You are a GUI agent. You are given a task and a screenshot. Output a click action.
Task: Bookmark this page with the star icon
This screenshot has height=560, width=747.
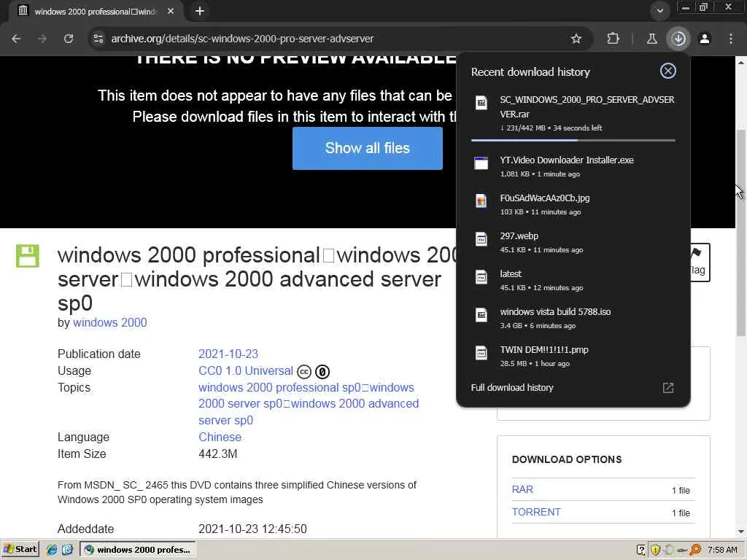click(x=576, y=39)
